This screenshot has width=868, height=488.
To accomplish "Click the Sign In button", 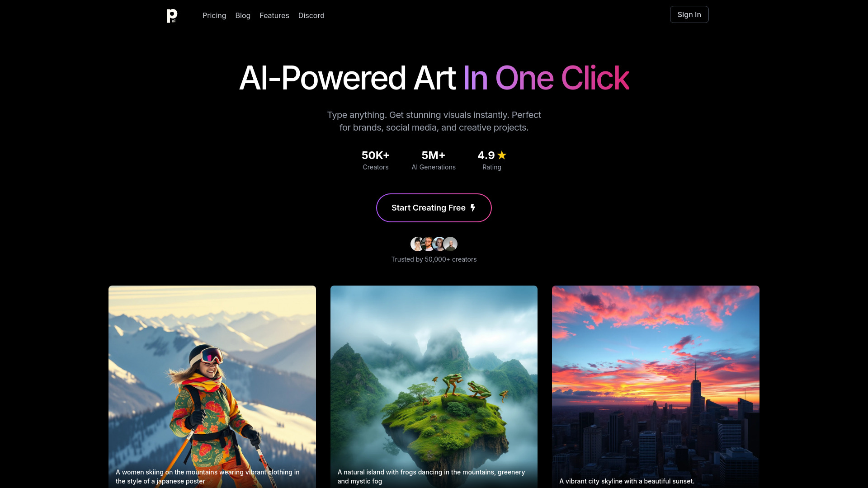I will tap(689, 14).
